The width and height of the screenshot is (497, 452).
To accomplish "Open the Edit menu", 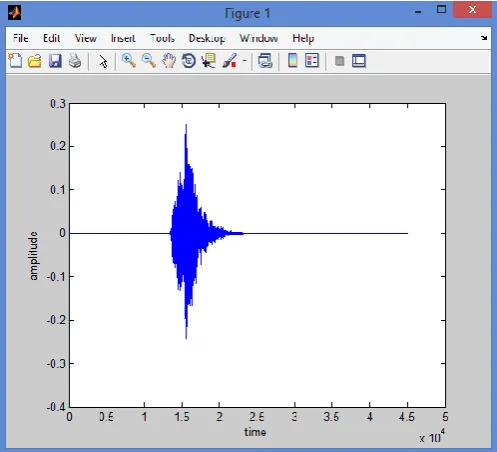I will coord(52,38).
